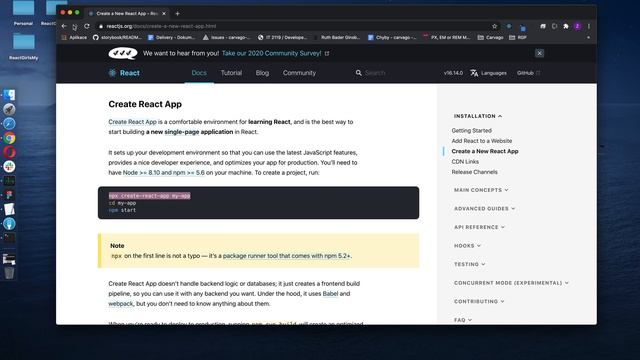Viewport: 640px width, 360px height.
Task: Open CDN Links in sidebar
Action: [465, 162]
